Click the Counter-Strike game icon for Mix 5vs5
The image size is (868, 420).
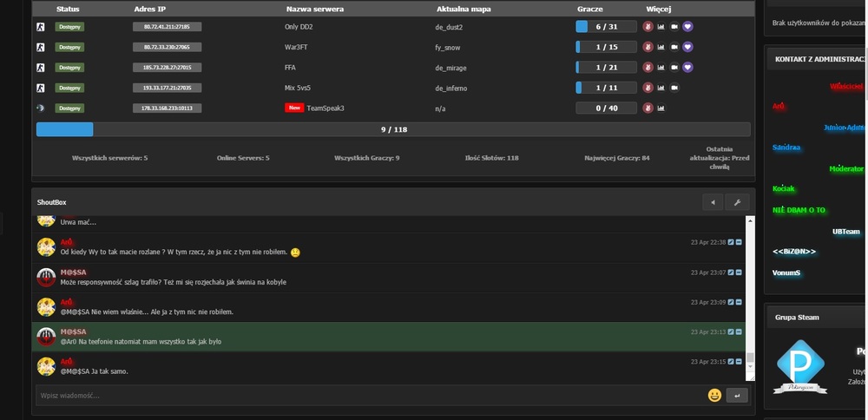pyautogui.click(x=40, y=88)
